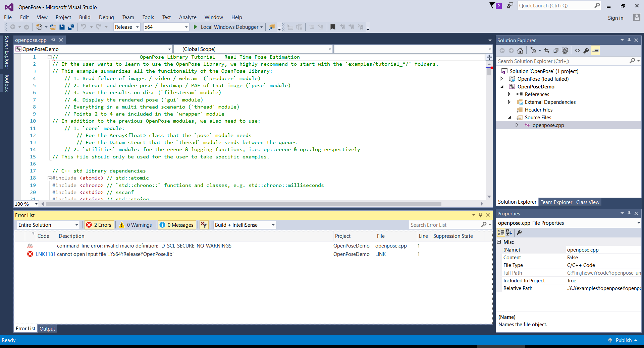Image resolution: width=644 pixels, height=348 pixels.
Task: Switch to the Class View tab
Action: coord(588,202)
